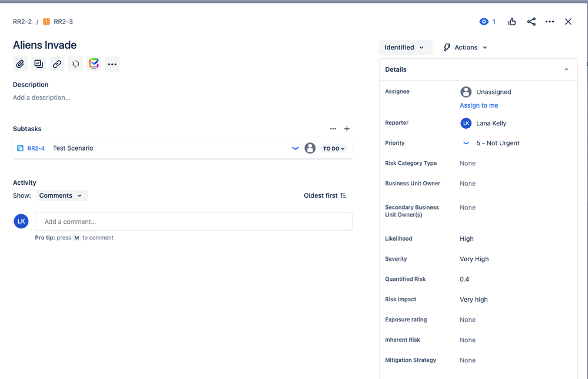
Task: Open the Identified status dropdown
Action: click(x=406, y=47)
